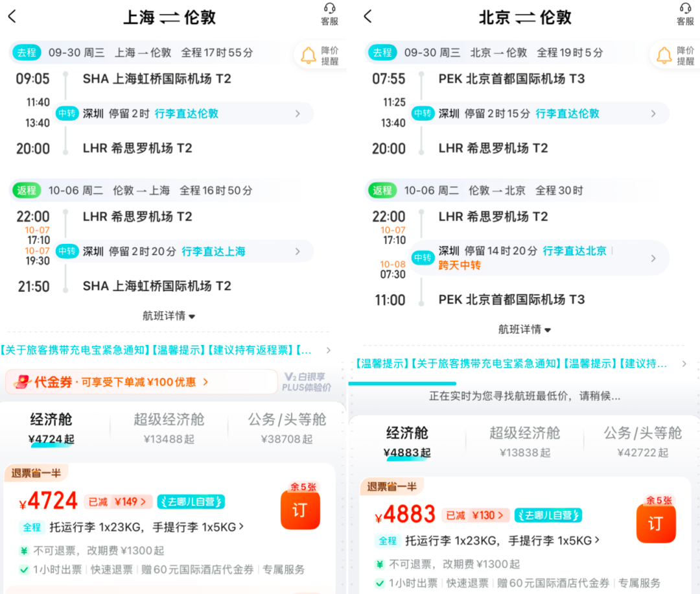Tap 余5张 label on ¥4724 card
This screenshot has height=594, width=700.
[x=303, y=487]
